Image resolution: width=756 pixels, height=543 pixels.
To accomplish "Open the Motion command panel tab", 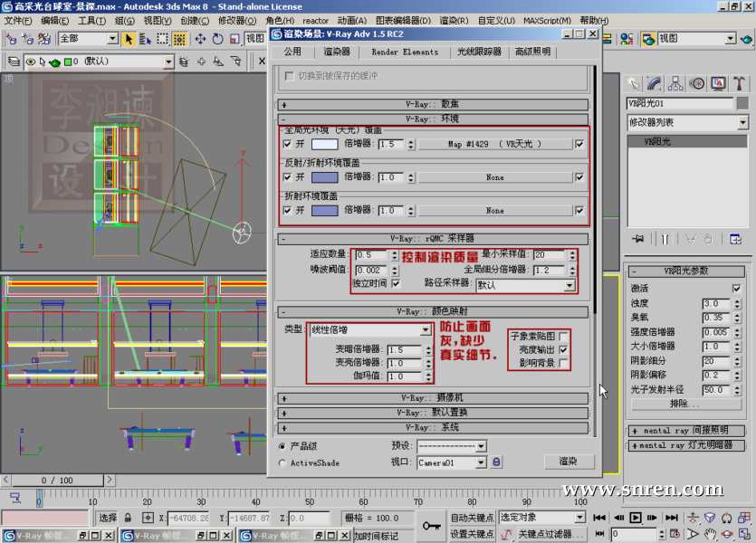I will click(x=696, y=83).
